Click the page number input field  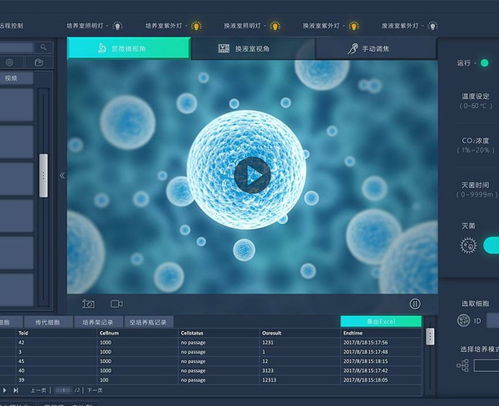click(63, 390)
